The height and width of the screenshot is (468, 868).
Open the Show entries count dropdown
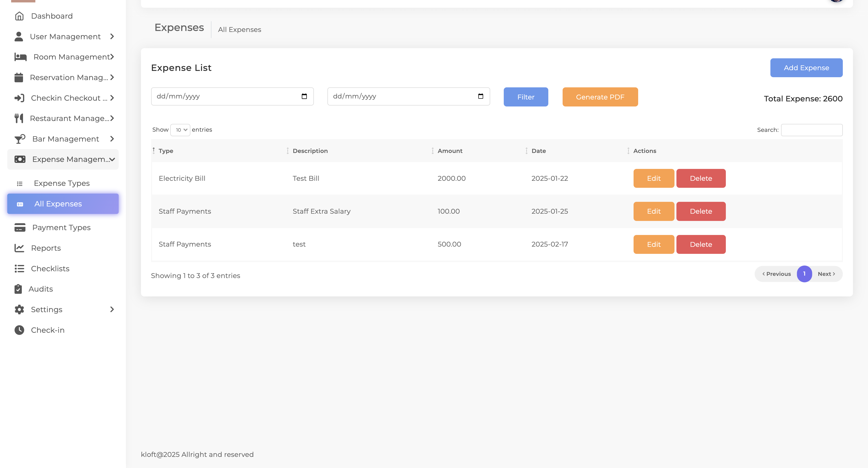point(180,130)
